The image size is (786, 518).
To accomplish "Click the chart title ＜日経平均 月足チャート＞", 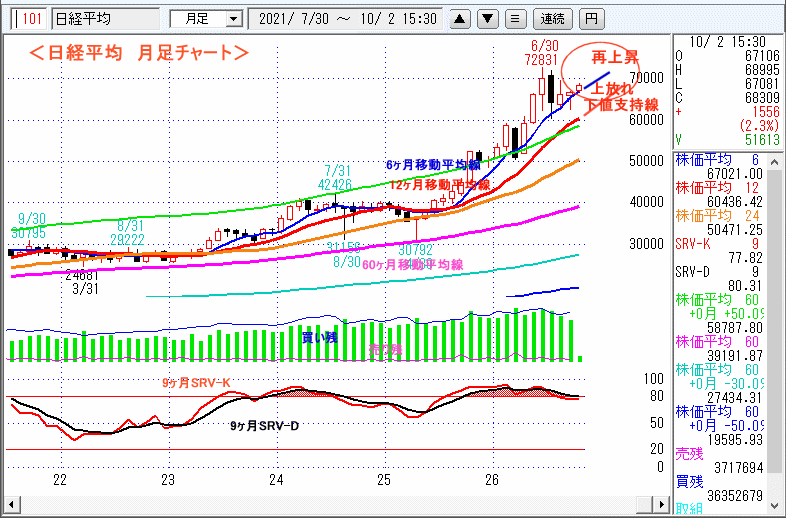I will (138, 53).
